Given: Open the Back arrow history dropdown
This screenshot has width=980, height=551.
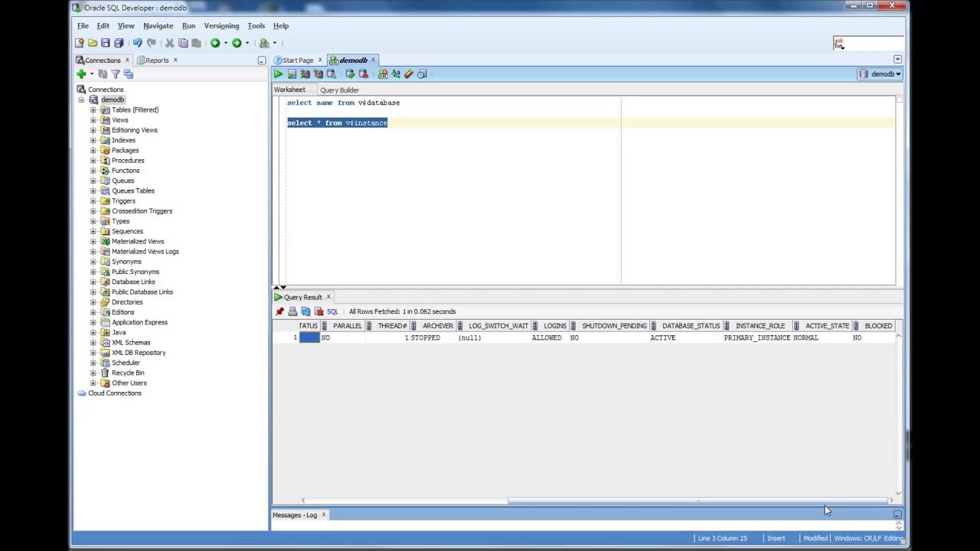Looking at the screenshot, I should pyautogui.click(x=225, y=43).
